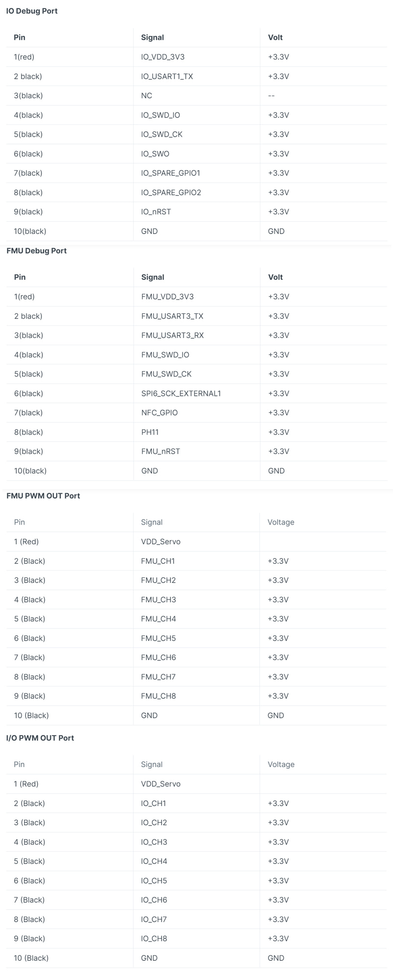Click the I/O PWM OUT Port heading

coord(40,738)
